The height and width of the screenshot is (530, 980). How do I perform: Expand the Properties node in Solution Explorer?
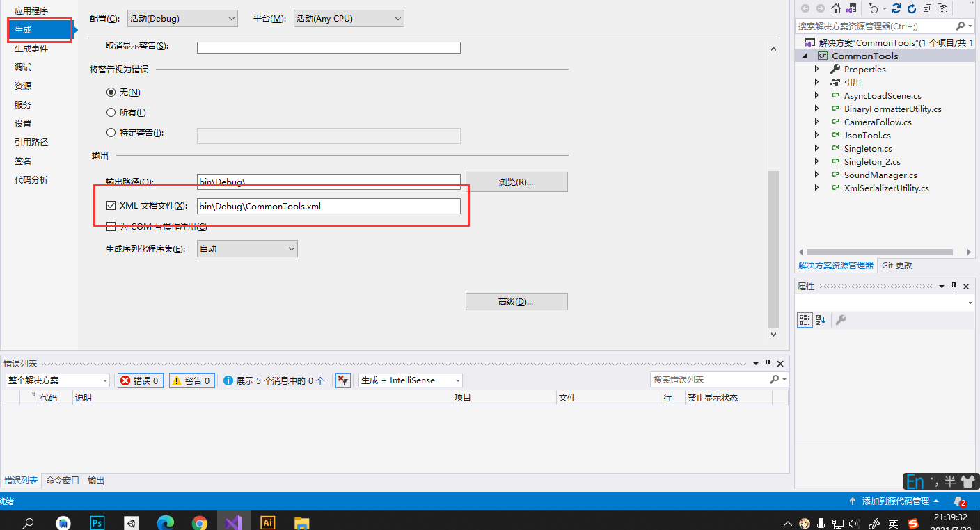(817, 69)
